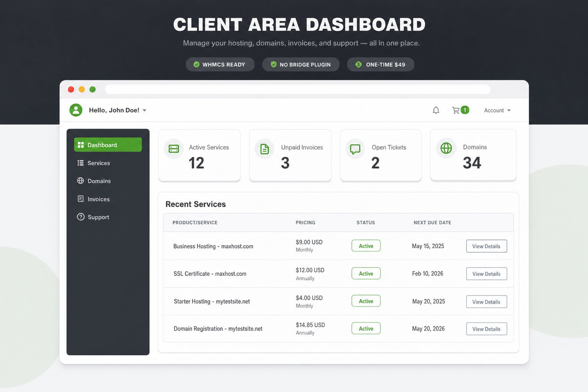Click SSL Certificate - maxhost.com
588x392 pixels.
(x=210, y=274)
